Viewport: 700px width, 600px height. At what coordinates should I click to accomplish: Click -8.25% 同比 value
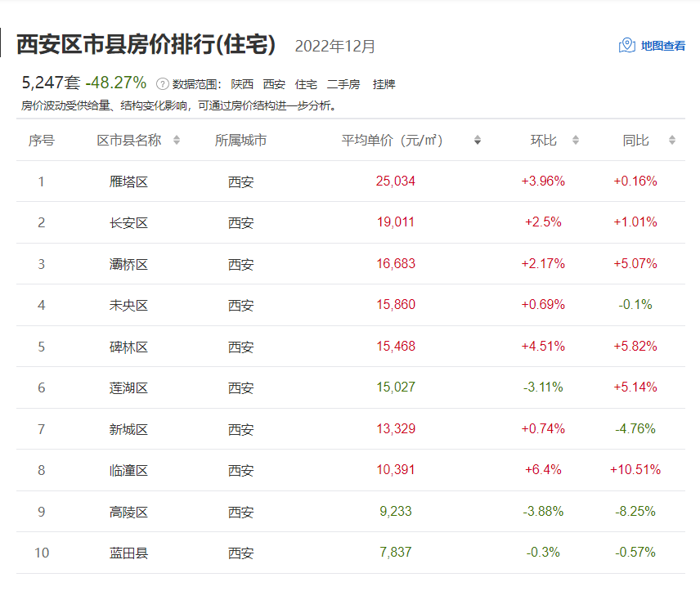[635, 511]
